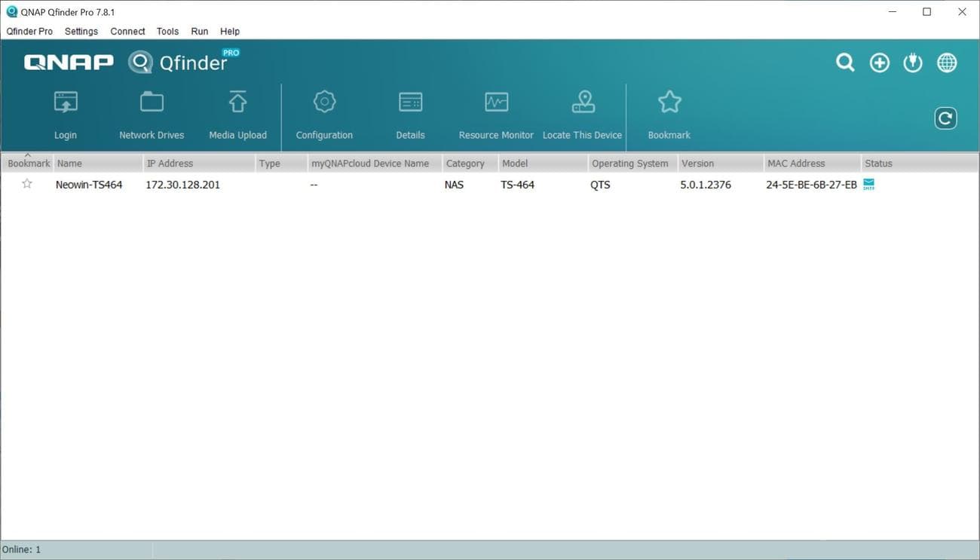Image resolution: width=980 pixels, height=560 pixels.
Task: Open the language globe icon
Action: point(947,63)
